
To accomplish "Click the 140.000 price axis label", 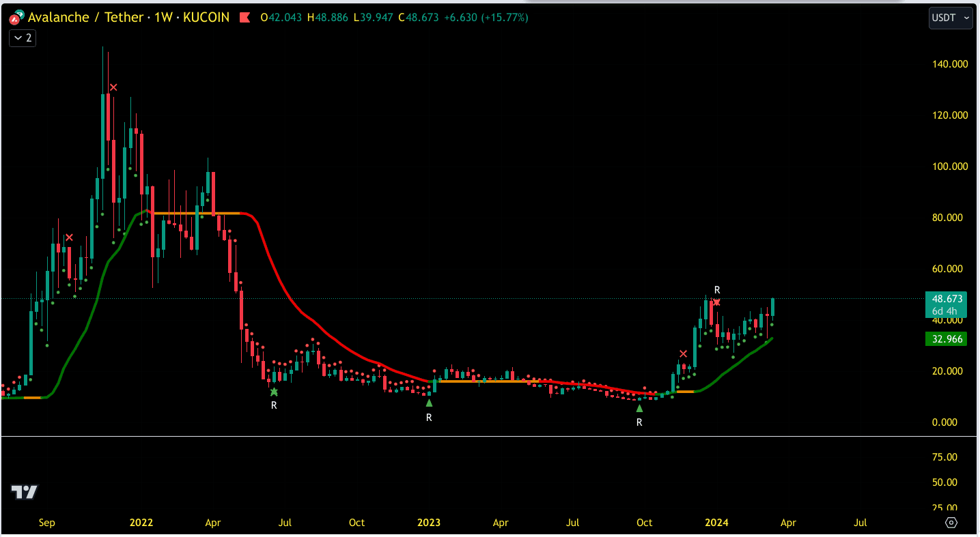I will pos(950,64).
